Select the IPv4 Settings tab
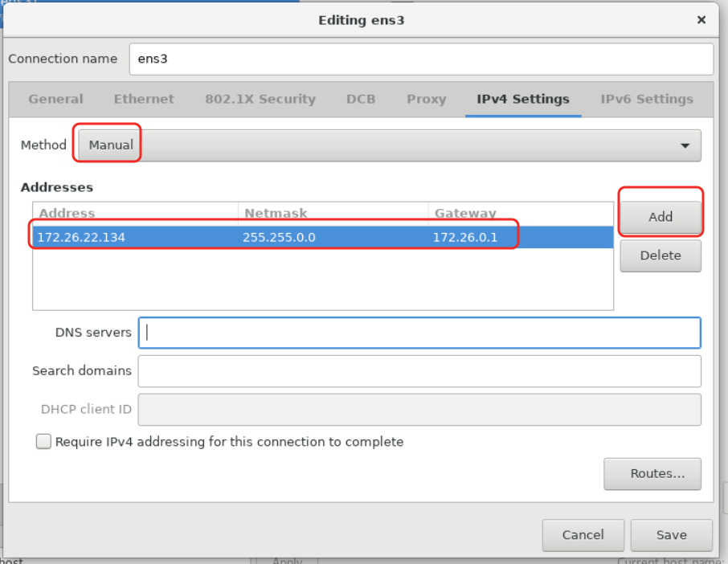This screenshot has width=728, height=564. tap(523, 99)
